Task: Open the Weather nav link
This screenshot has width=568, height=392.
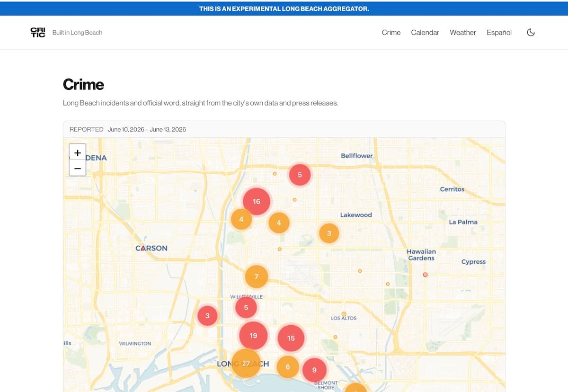Action: pyautogui.click(x=463, y=32)
